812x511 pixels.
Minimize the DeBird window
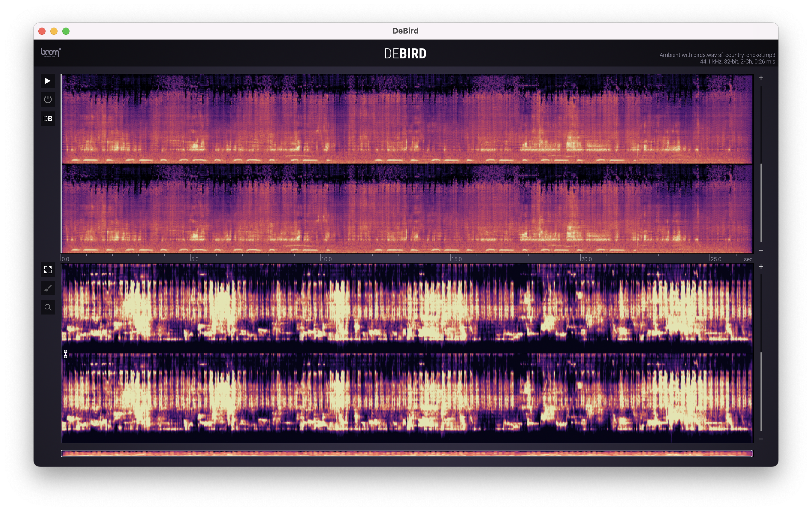tap(54, 31)
